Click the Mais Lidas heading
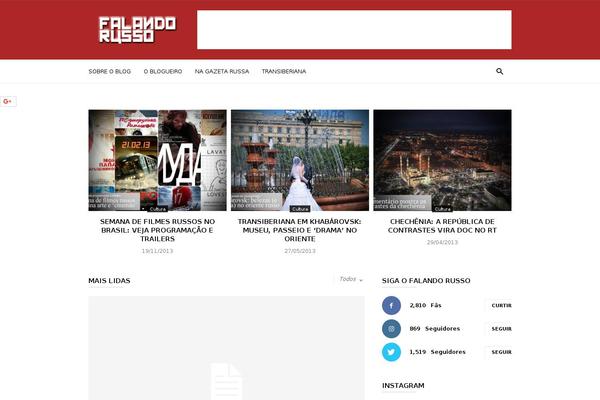This screenshot has height=400, width=600. (109, 281)
